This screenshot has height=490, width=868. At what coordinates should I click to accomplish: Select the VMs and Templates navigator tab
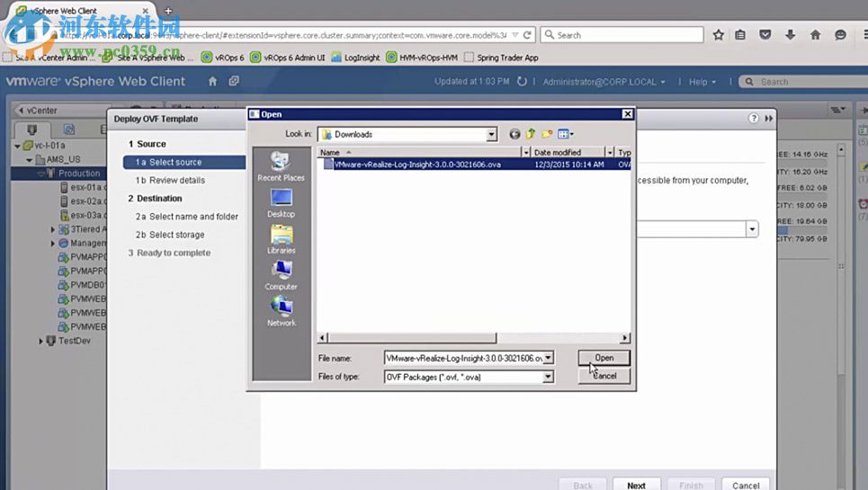pos(69,129)
